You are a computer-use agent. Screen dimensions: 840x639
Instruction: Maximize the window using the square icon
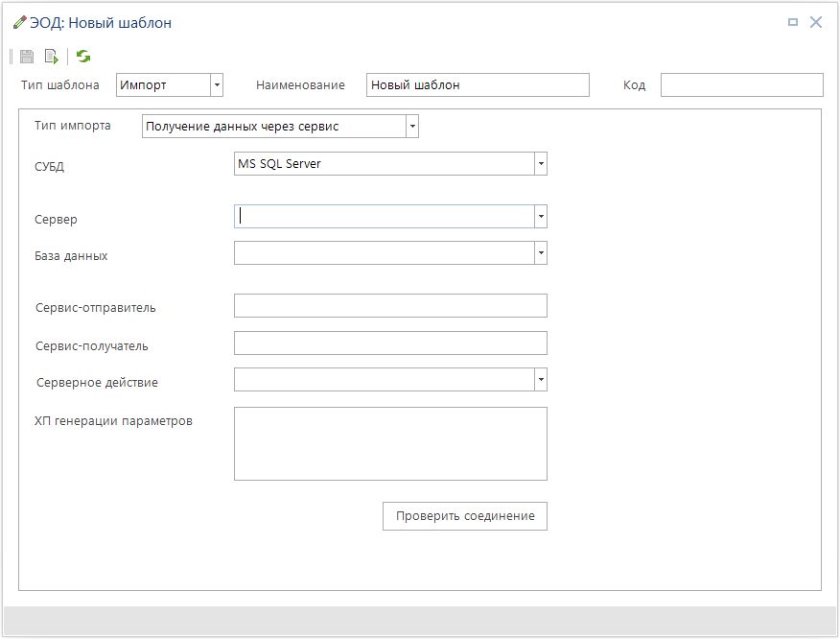pyautogui.click(x=793, y=22)
